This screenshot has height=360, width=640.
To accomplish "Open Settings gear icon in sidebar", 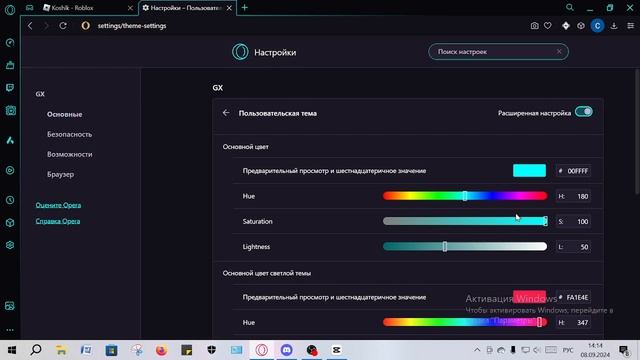I will (10, 245).
